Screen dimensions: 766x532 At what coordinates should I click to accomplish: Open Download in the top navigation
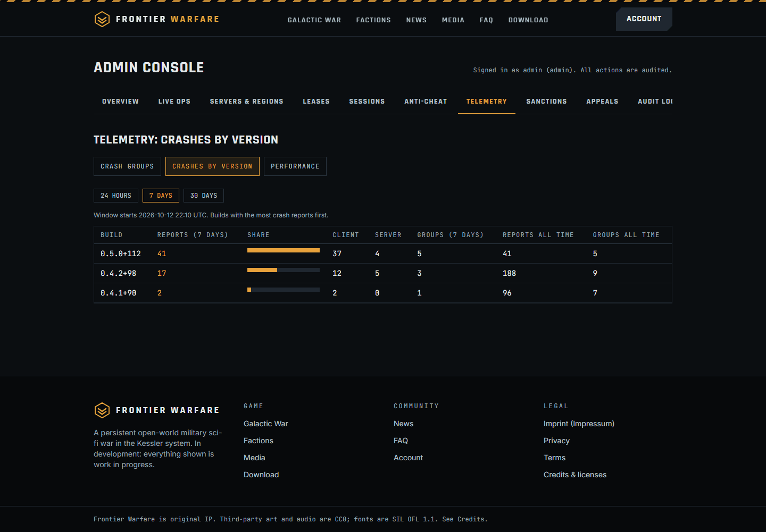coord(528,20)
